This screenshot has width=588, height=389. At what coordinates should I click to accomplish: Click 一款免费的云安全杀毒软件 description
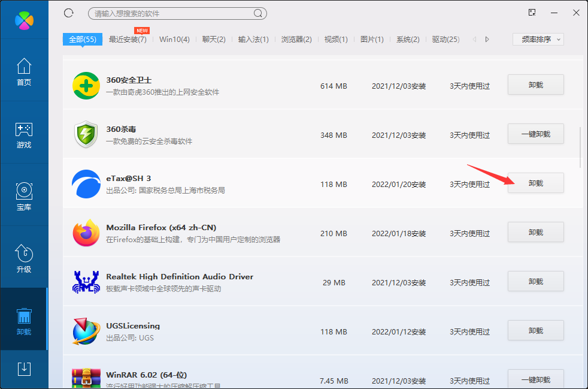point(149,141)
